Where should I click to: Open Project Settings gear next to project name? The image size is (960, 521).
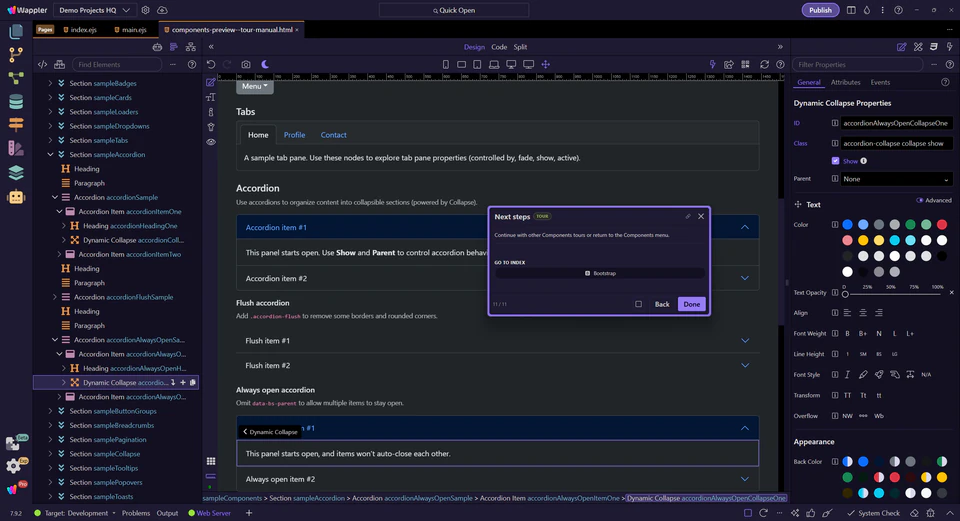pyautogui.click(x=145, y=10)
